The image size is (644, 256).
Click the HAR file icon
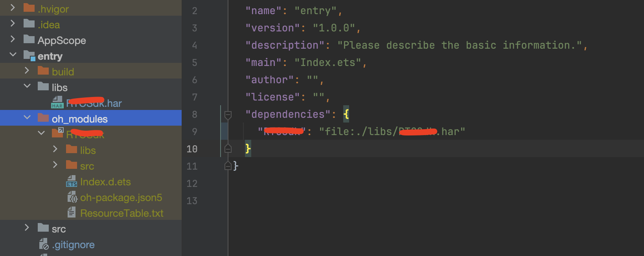(57, 102)
